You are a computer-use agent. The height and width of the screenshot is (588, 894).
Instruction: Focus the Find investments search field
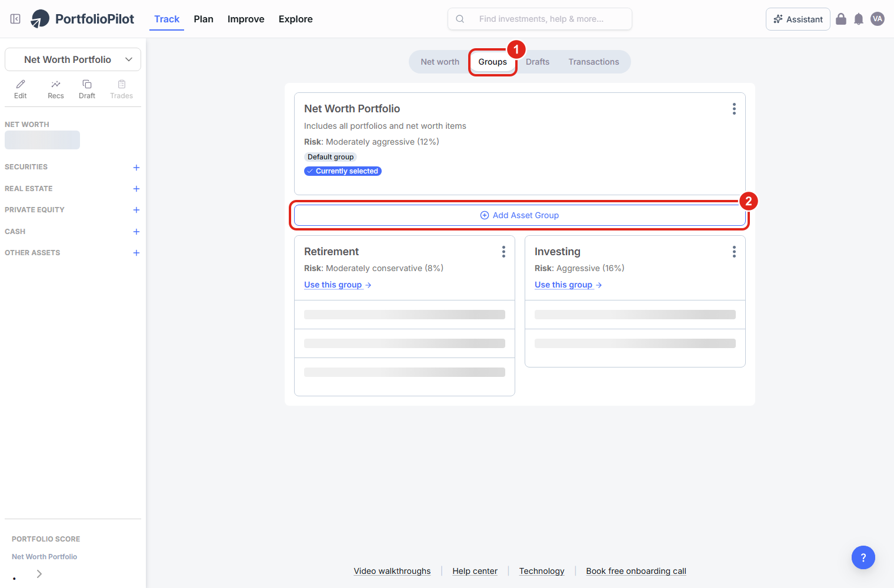tap(540, 19)
